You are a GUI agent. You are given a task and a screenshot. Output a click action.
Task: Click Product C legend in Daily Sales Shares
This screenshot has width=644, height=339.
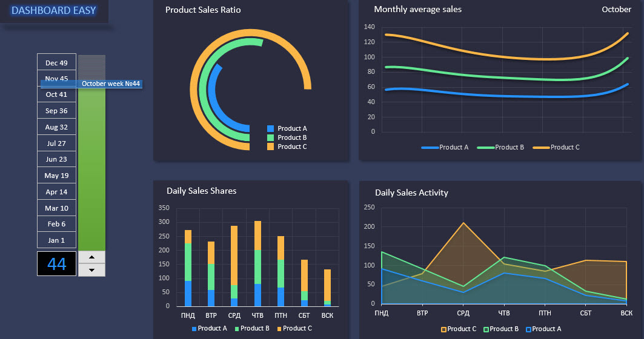click(x=294, y=328)
